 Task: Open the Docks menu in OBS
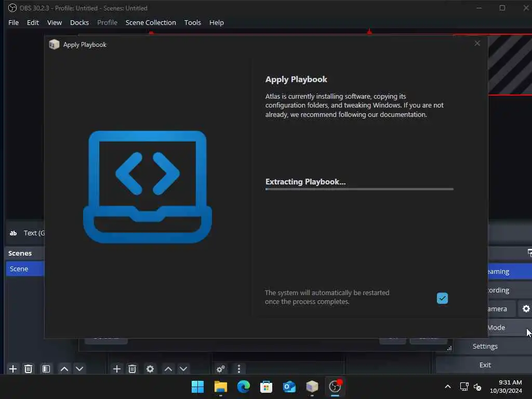[79, 22]
